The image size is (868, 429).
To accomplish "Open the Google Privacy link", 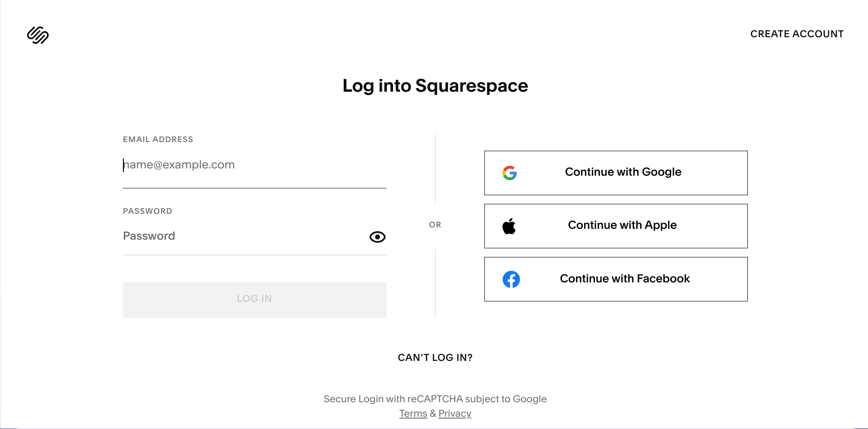I will tap(455, 413).
